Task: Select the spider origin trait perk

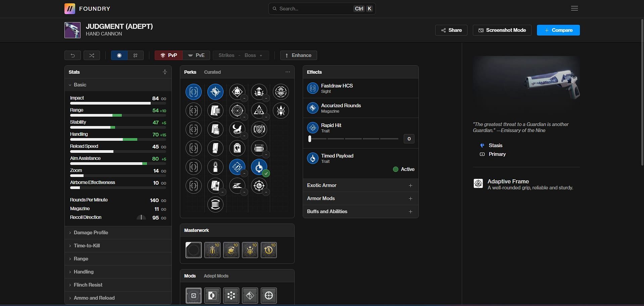Action: pyautogui.click(x=281, y=111)
